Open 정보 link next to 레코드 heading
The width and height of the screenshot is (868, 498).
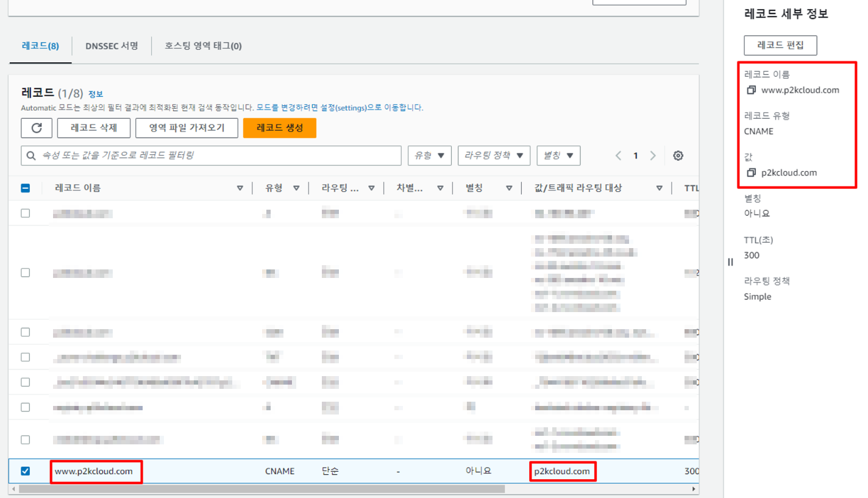tap(96, 94)
